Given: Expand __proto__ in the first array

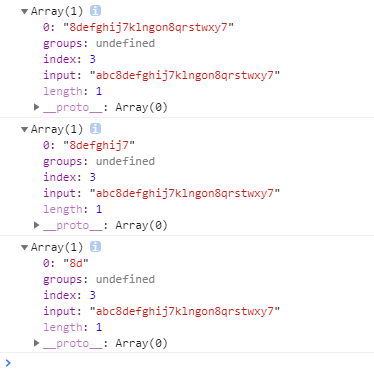Looking at the screenshot, I should (x=37, y=107).
